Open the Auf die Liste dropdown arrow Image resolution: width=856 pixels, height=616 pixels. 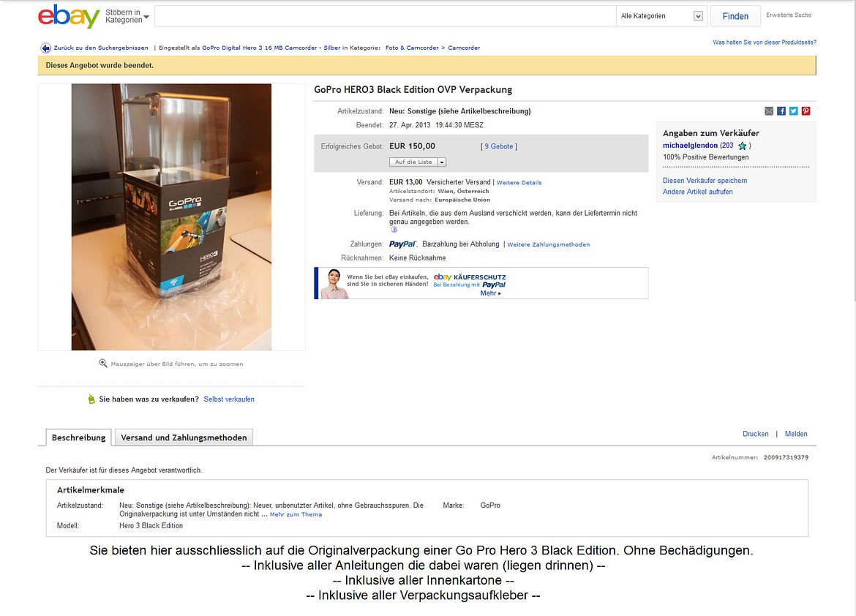click(x=442, y=162)
